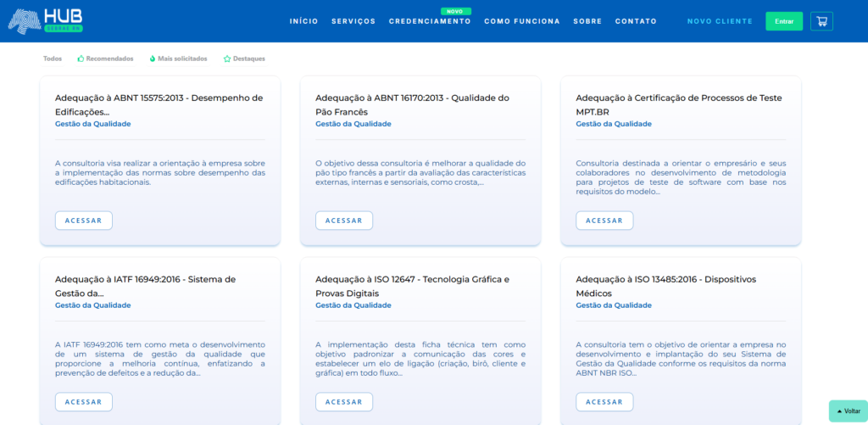Image resolution: width=868 pixels, height=425 pixels.
Task: Open title Adequação à IATF 16949:2016
Action: [146, 287]
